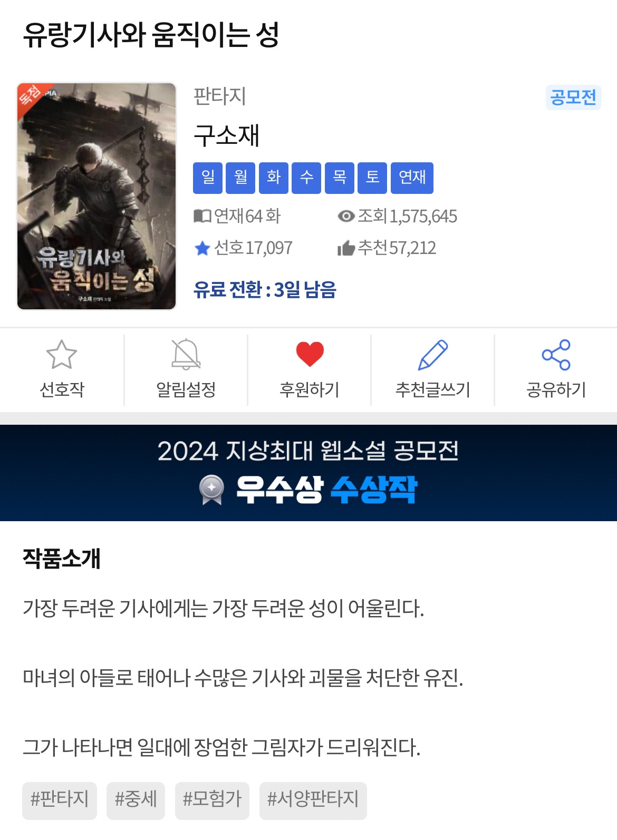The width and height of the screenshot is (617, 840).
Task: Tap the red heart 후원하기 icon
Action: point(310,354)
